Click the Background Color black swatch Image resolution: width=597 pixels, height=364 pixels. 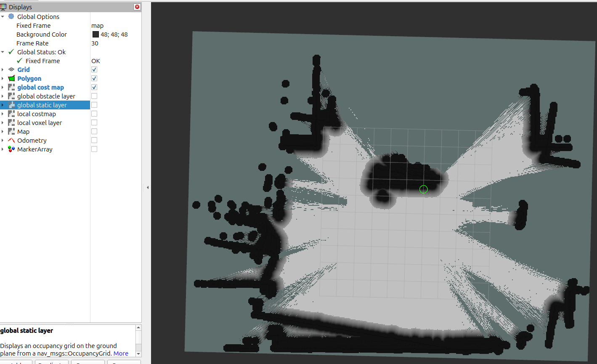click(x=96, y=34)
